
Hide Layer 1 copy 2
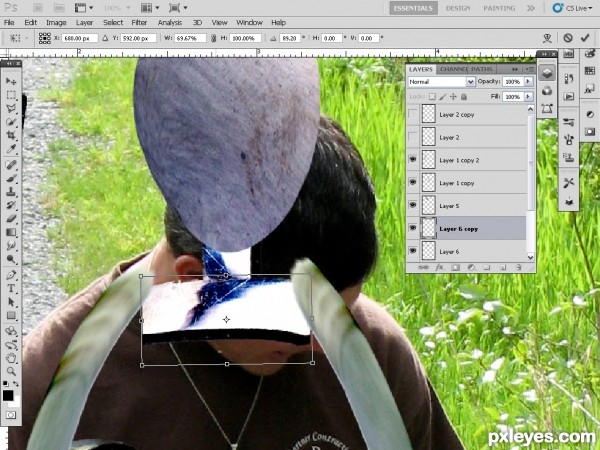point(413,159)
